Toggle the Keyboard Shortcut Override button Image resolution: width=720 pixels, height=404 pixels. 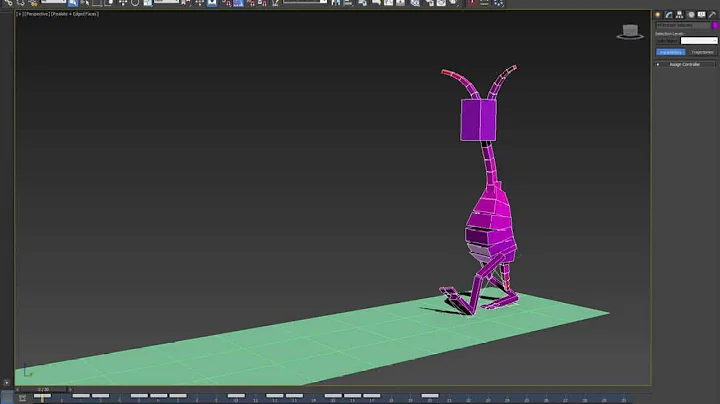coord(212,3)
